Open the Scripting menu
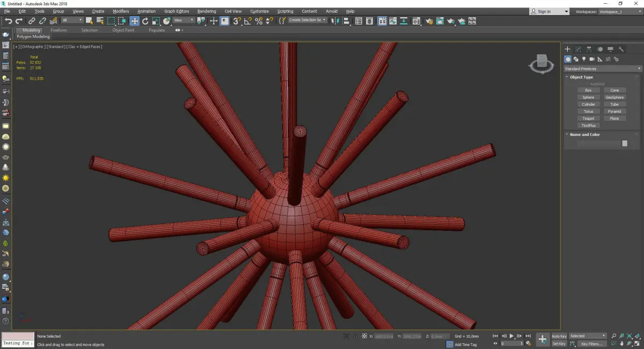Screen dimensions: 644x349 pos(285,11)
